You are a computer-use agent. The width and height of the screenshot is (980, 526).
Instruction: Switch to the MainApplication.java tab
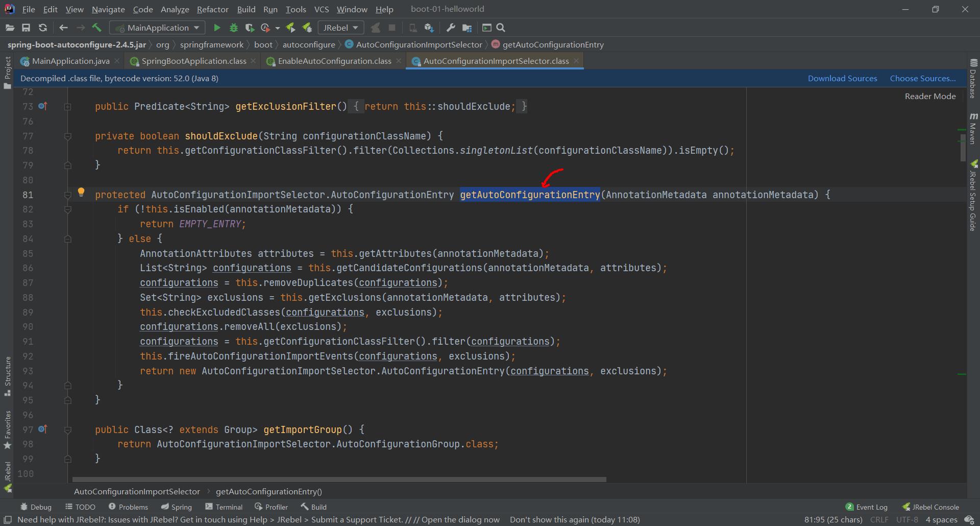pyautogui.click(x=70, y=61)
